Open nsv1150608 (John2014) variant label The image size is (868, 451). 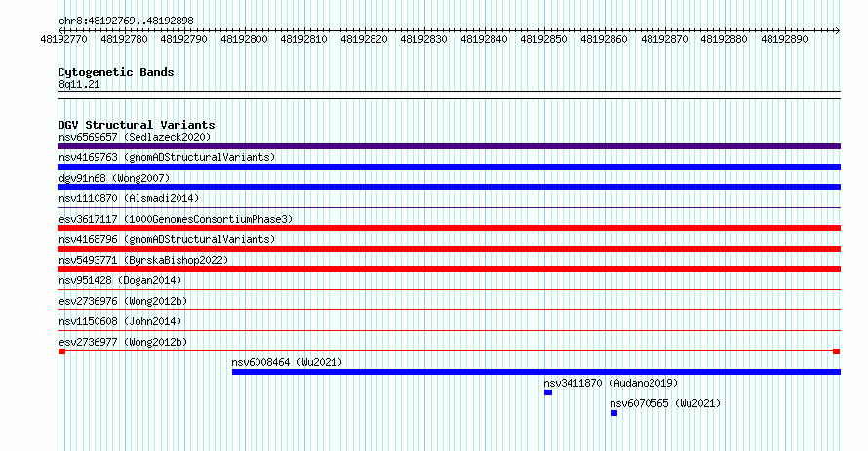coord(120,321)
